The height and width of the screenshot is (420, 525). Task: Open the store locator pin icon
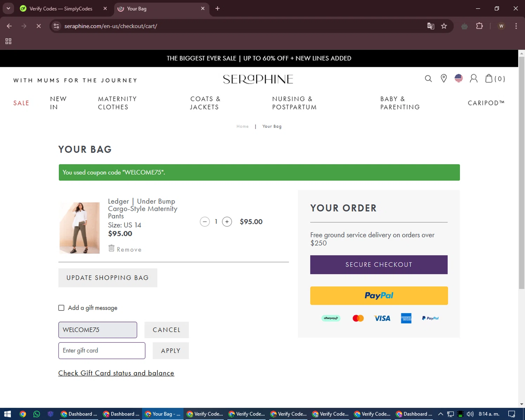point(443,78)
